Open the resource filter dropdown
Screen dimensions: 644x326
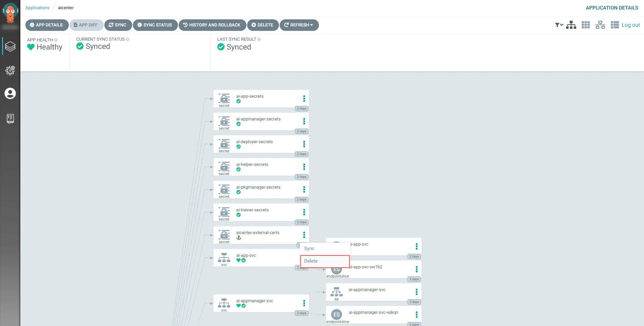click(559, 25)
